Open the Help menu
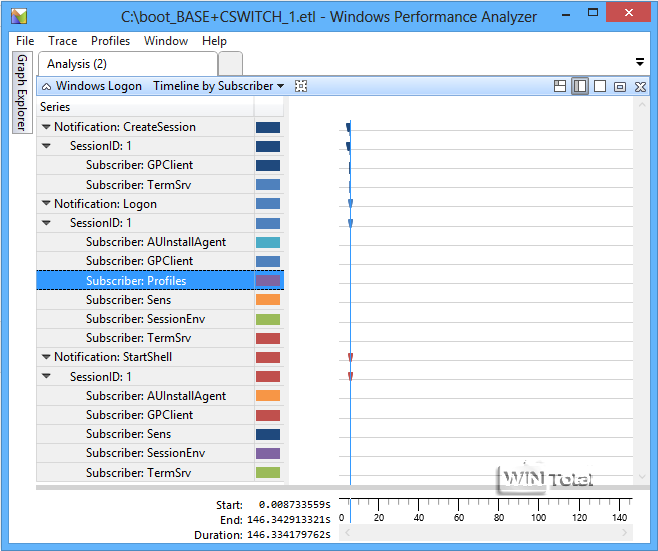This screenshot has width=658, height=551. (214, 41)
